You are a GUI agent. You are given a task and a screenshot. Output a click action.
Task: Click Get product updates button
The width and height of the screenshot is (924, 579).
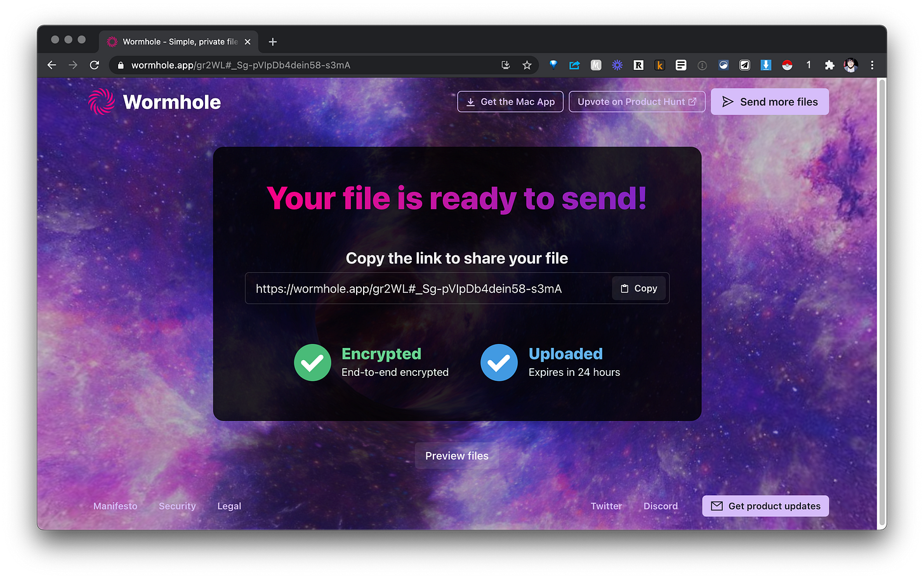(765, 506)
